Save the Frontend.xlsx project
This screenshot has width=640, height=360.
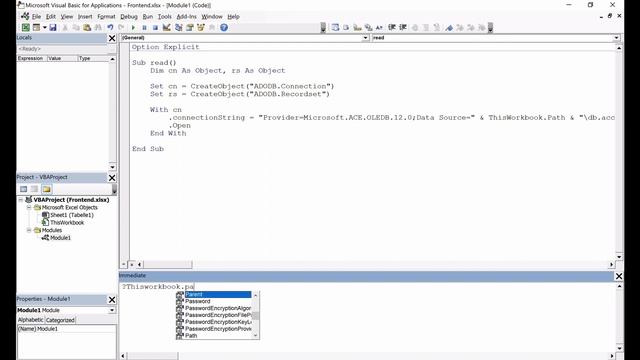click(53, 27)
